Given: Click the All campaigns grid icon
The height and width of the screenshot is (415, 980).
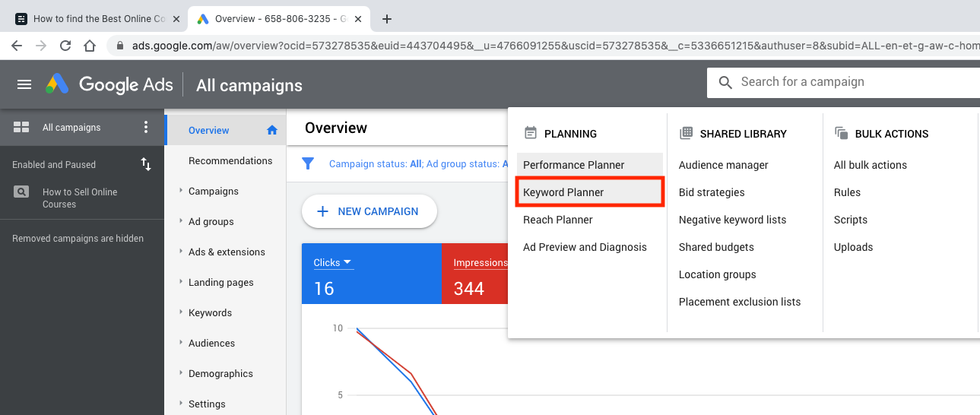Looking at the screenshot, I should coord(21,128).
